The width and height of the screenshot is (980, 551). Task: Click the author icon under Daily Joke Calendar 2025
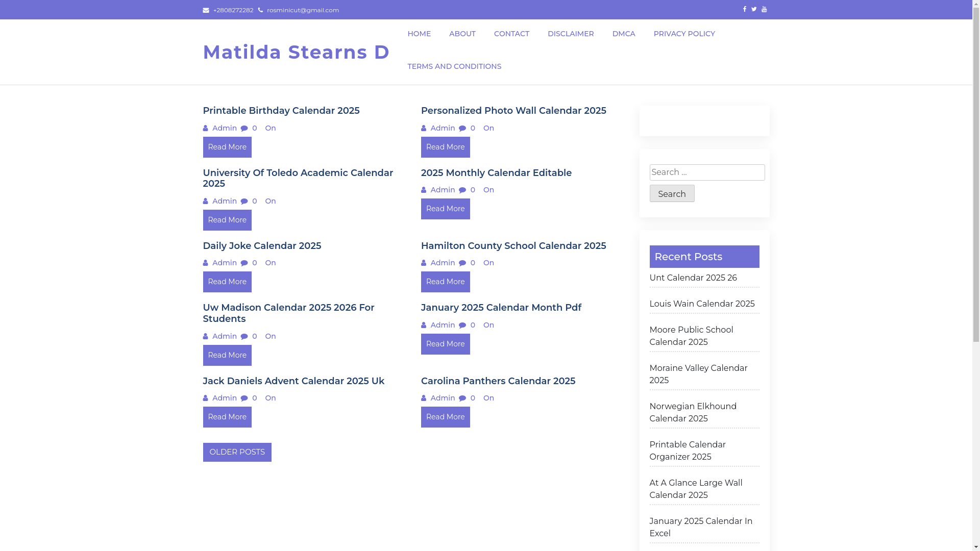click(206, 263)
